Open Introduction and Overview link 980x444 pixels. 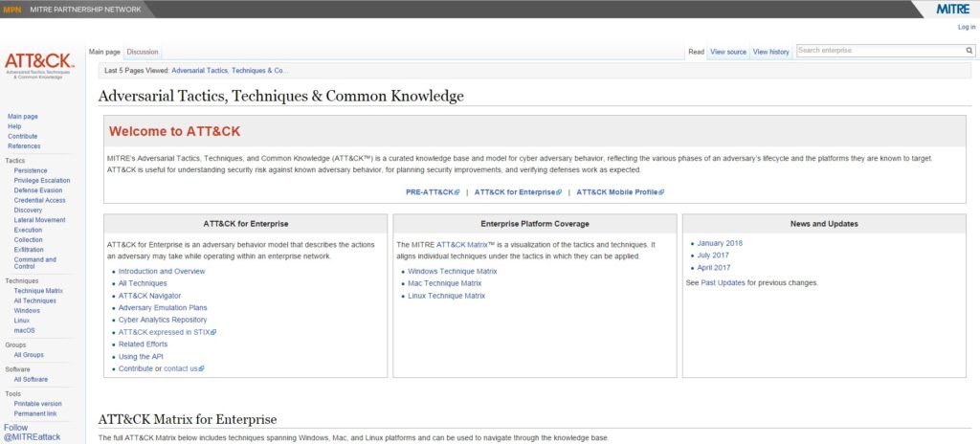[x=162, y=272]
